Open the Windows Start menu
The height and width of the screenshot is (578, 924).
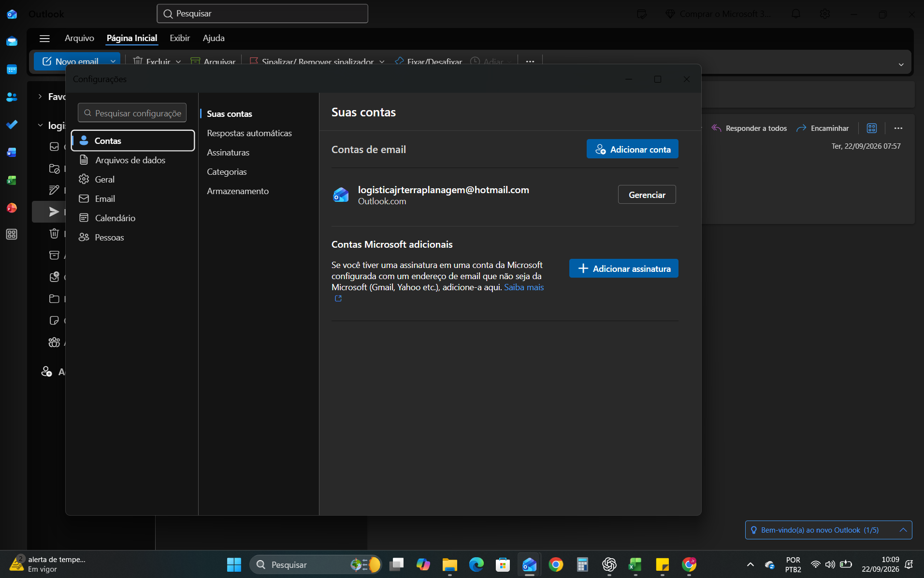click(234, 564)
